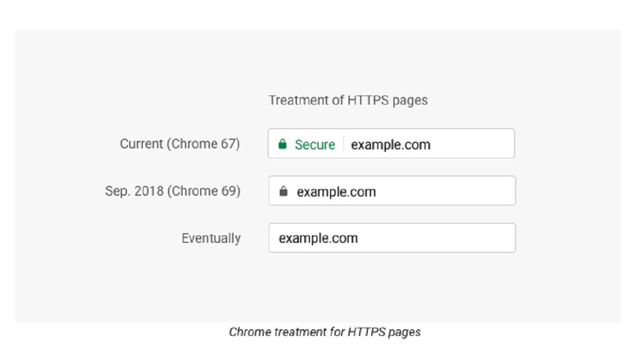Click the Current (Chrome 67) label
This screenshot has width=644, height=362.
180,144
